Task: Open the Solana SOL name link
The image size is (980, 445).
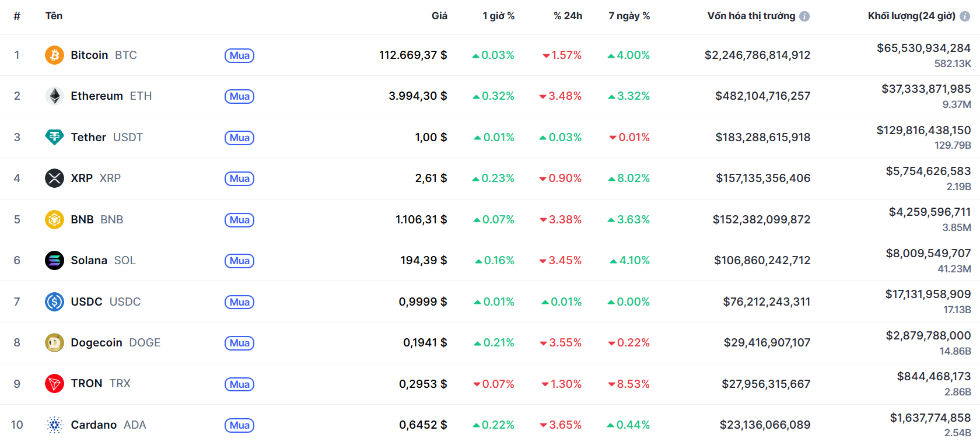Action: point(103,260)
